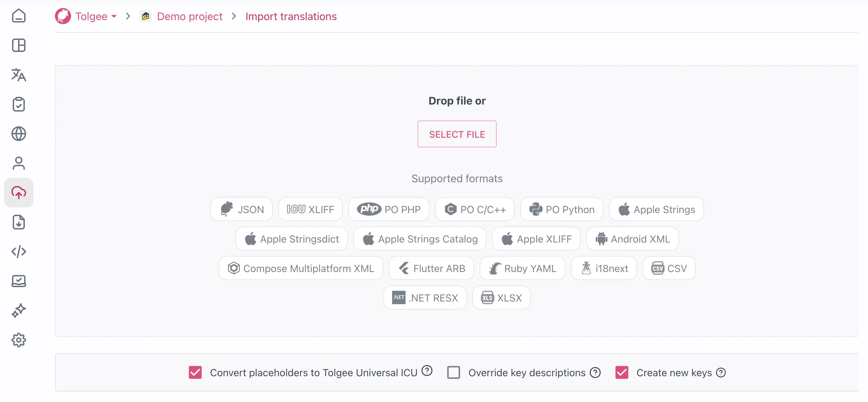
Task: Click the SELECT FILE button
Action: coord(456,134)
